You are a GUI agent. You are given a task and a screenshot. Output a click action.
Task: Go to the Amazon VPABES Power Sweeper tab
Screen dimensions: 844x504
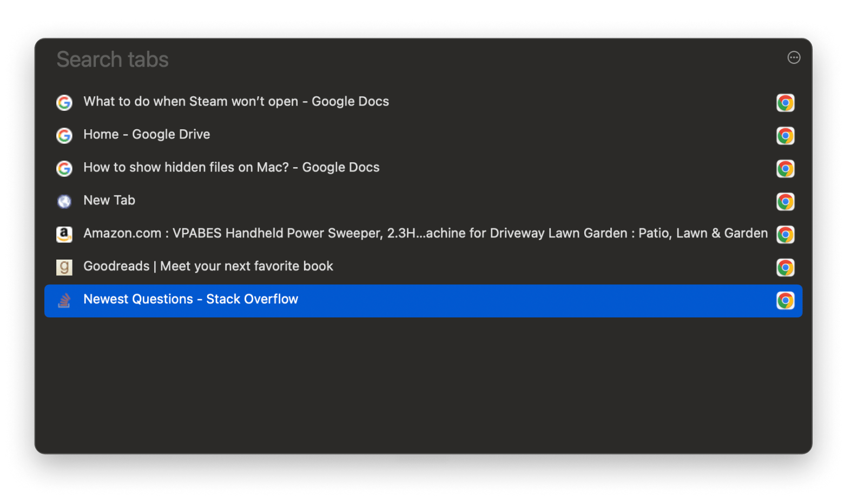[425, 234]
